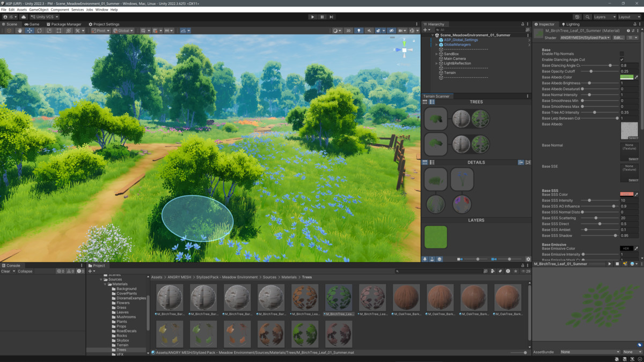This screenshot has height=362, width=644.
Task: Activate the Hand (pan) tool
Action: [x=20, y=30]
